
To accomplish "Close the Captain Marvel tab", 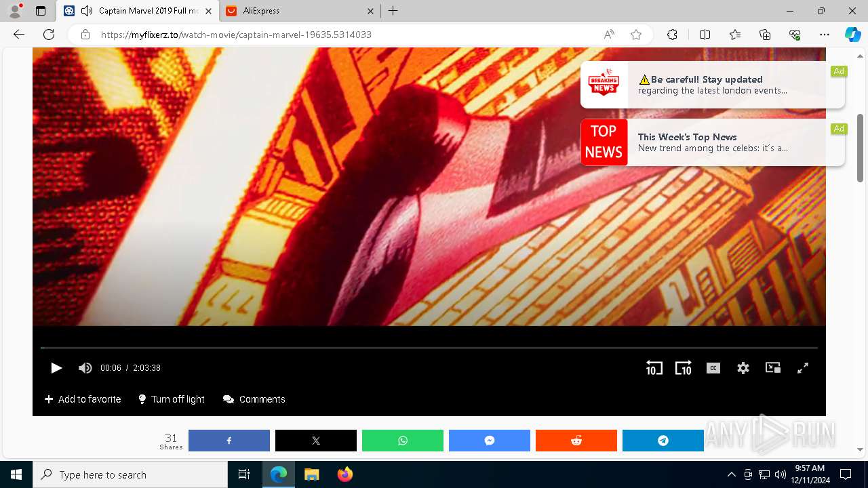I will pyautogui.click(x=208, y=11).
